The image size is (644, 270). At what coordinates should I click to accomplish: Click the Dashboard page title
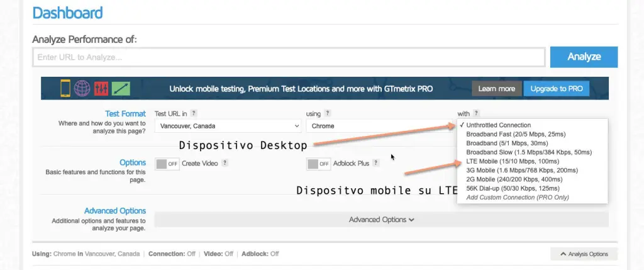point(67,13)
